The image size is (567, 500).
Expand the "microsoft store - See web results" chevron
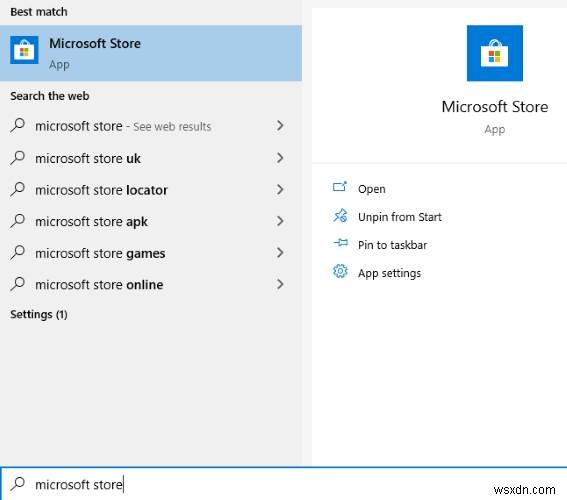(280, 126)
